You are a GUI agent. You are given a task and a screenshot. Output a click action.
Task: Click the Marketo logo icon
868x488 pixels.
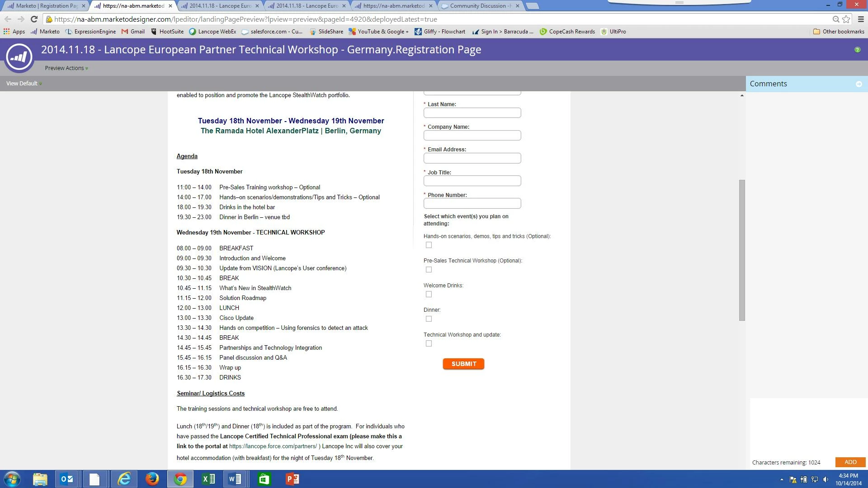point(19,57)
